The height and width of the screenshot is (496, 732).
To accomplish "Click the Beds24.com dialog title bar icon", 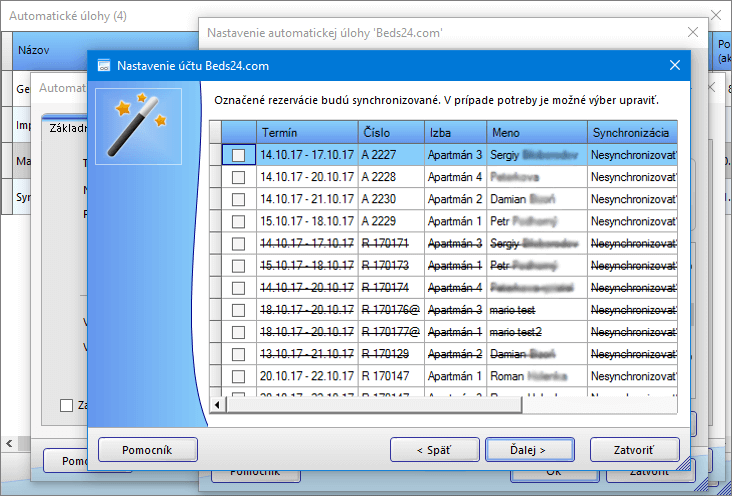I will pyautogui.click(x=103, y=66).
